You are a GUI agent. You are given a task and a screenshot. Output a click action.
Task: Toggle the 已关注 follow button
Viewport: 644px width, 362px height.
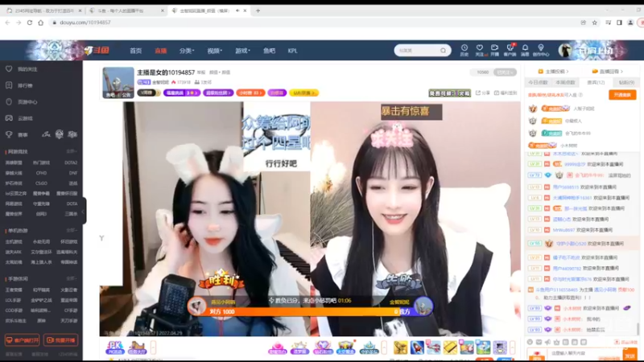(x=505, y=72)
